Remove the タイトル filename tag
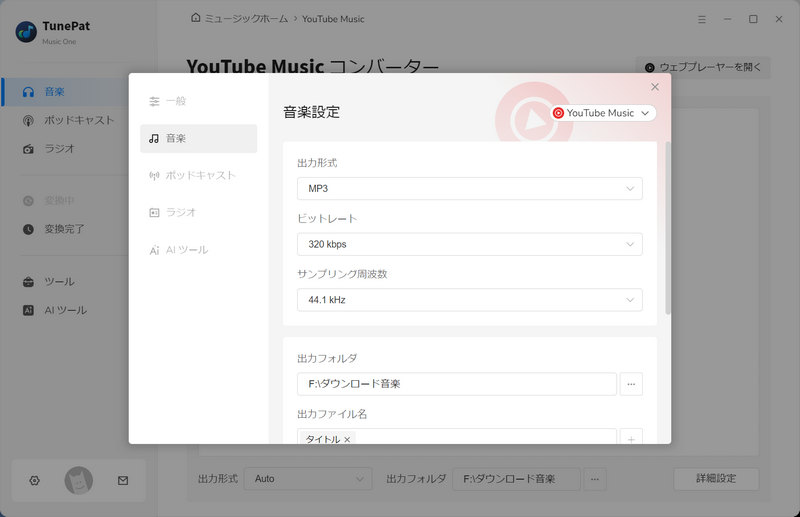Screen dimensions: 800x517 point(347,439)
